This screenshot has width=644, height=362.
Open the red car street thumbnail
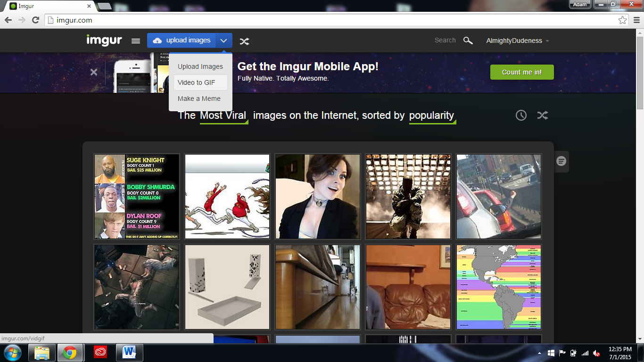point(499,197)
